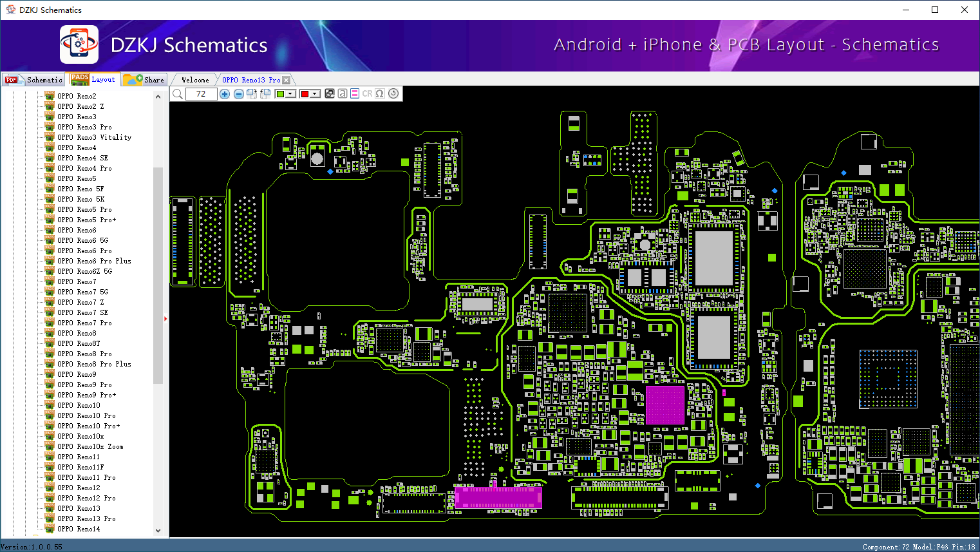980x552 pixels.
Task: Open OPPO Reno13 in the model list
Action: click(79, 508)
